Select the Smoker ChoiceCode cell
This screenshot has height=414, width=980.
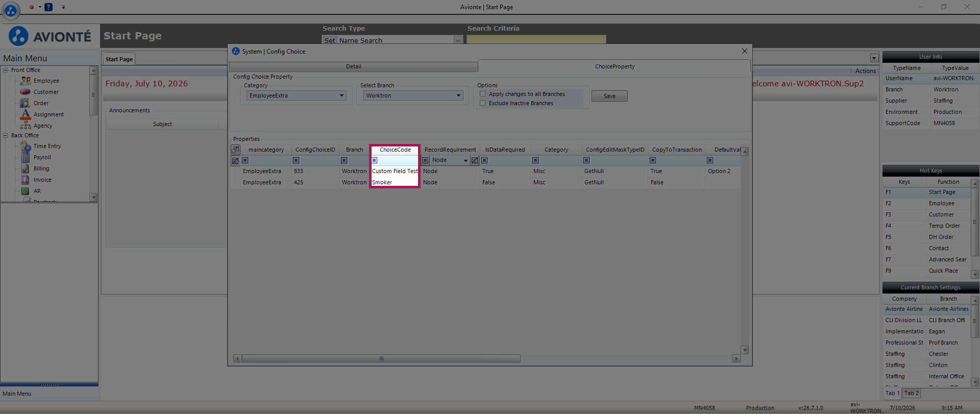[395, 182]
